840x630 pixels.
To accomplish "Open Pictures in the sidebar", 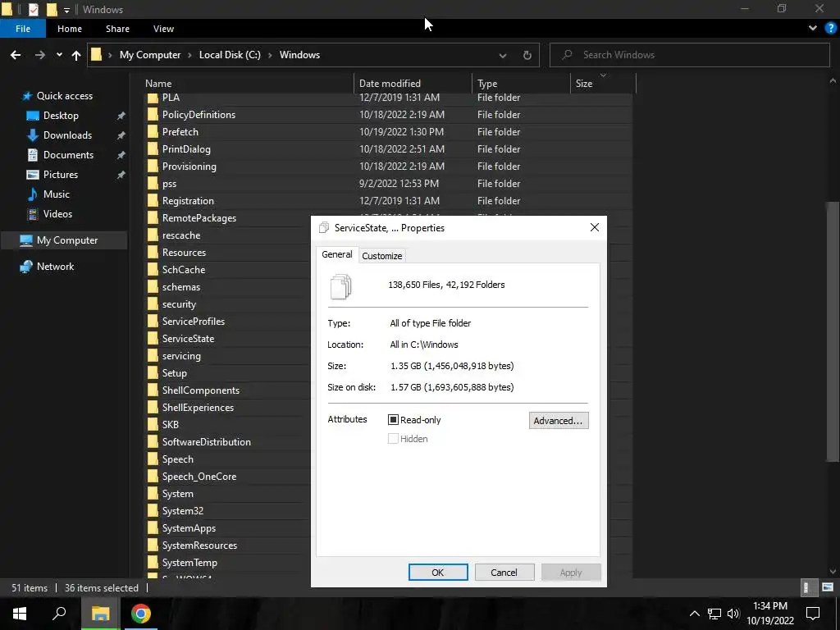I will point(61,175).
